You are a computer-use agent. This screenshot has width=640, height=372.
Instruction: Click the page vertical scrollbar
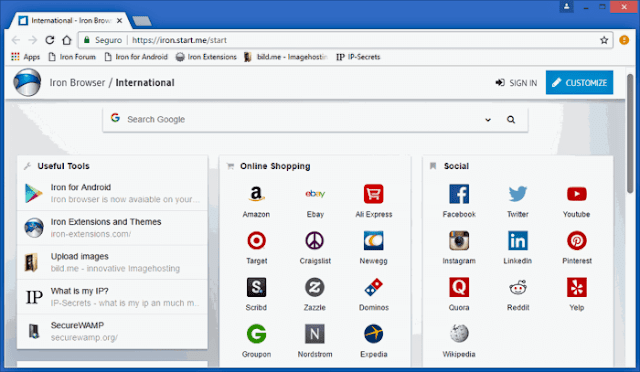[630, 133]
